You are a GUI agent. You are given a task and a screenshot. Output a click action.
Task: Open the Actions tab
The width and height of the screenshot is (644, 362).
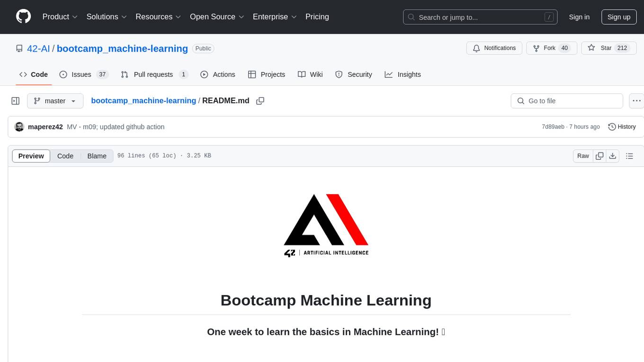[x=218, y=74]
